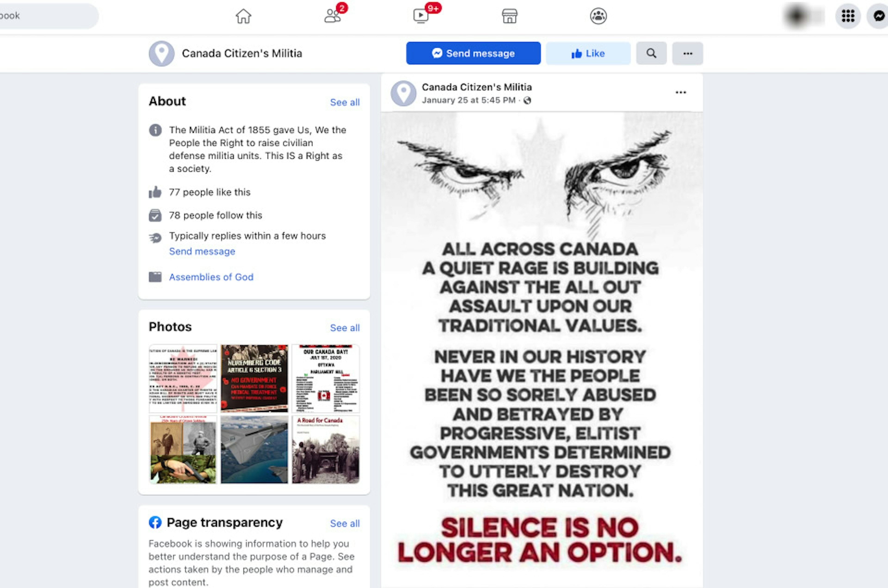Open the Nuremberg Code photo thumbnail
The image size is (888, 588).
click(254, 378)
